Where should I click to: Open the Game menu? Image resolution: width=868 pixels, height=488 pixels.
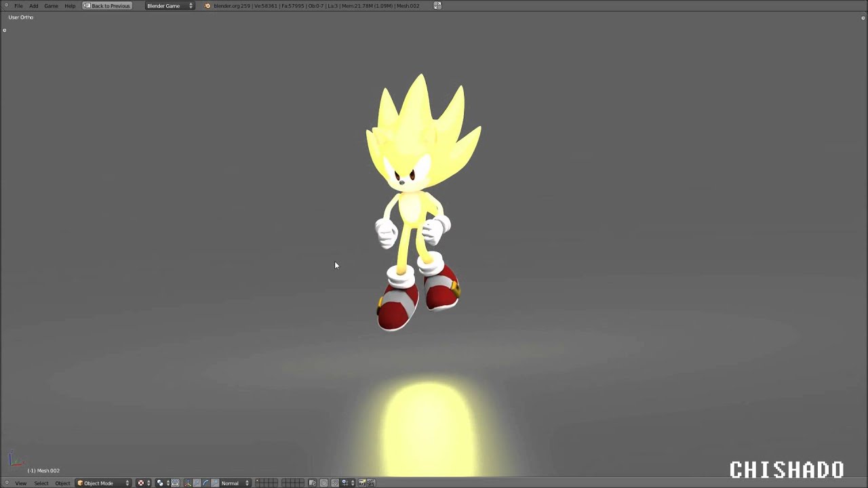(x=51, y=5)
